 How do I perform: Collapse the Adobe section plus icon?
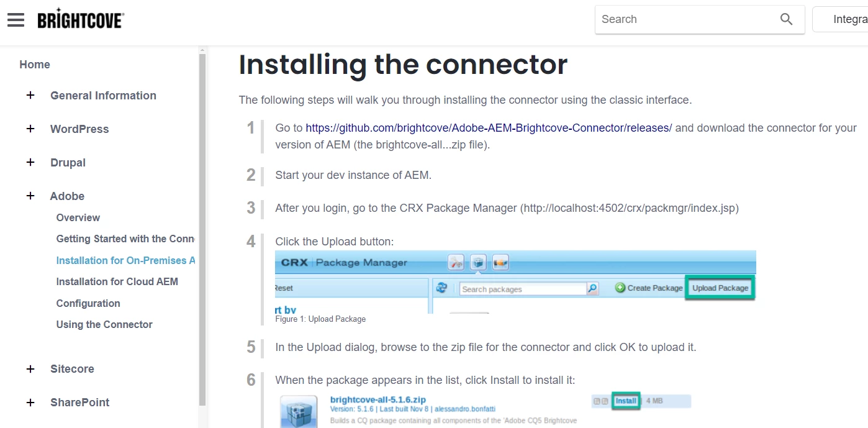[x=30, y=196]
